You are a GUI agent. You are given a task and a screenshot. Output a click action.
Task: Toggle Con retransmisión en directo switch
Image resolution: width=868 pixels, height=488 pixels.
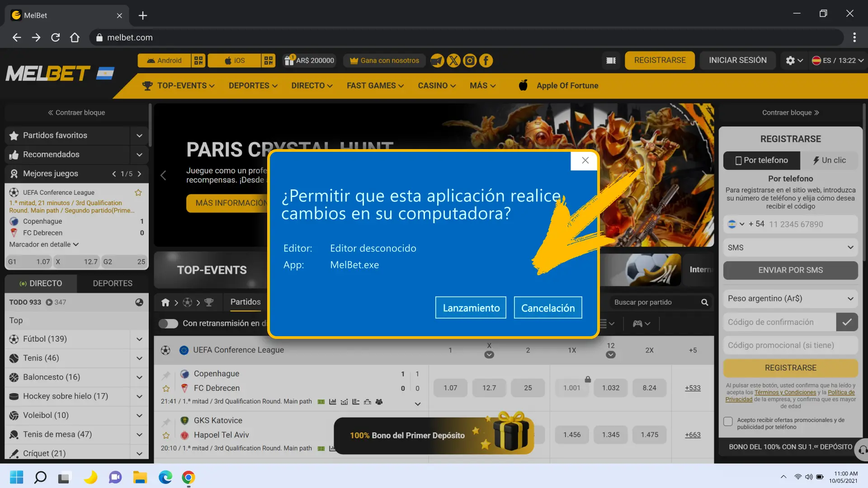pyautogui.click(x=168, y=324)
